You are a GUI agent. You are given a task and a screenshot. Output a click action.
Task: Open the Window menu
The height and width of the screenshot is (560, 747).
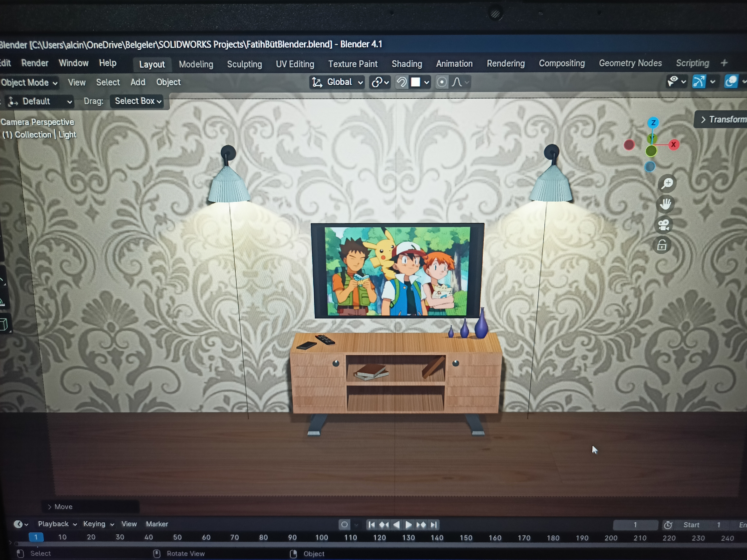pyautogui.click(x=73, y=63)
